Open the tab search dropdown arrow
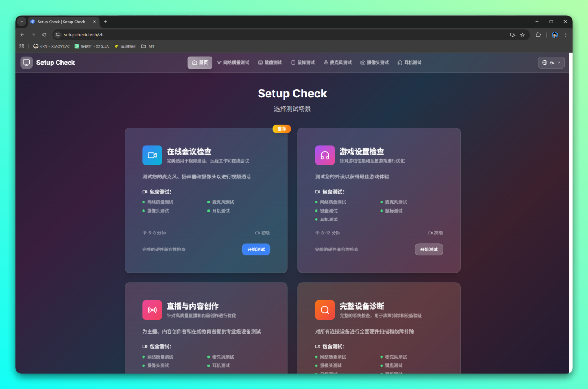588x389 pixels. tap(21, 22)
